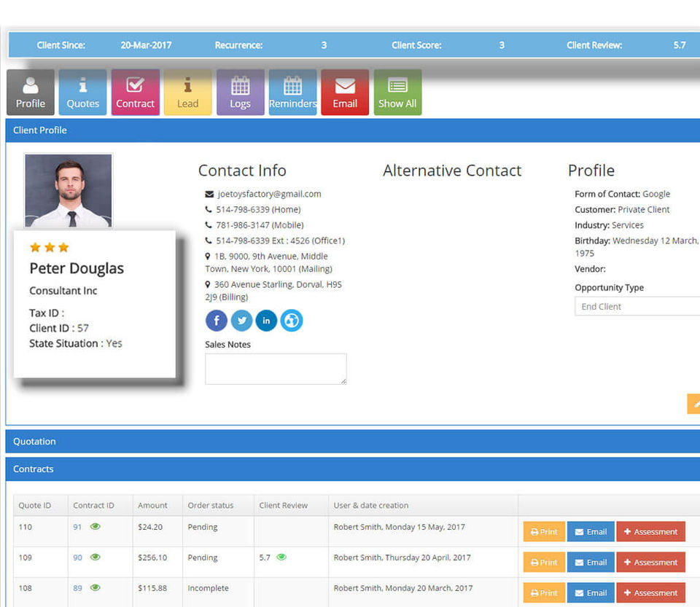
Task: Email the contract from quote 108
Action: click(x=591, y=592)
